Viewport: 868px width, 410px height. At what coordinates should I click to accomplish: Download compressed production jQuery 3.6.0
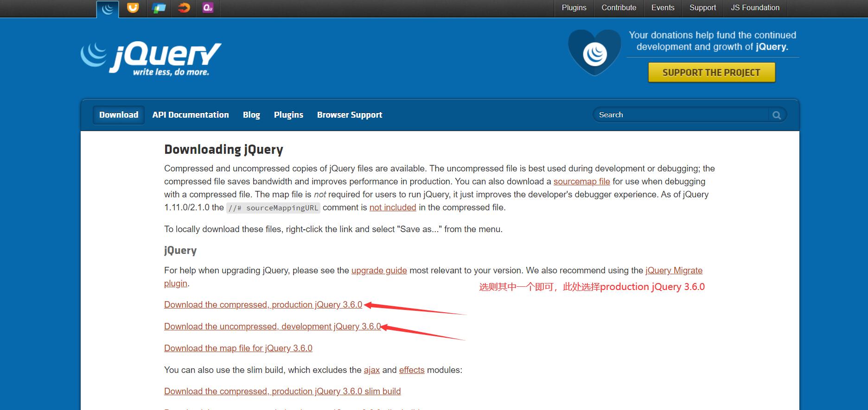pos(263,305)
